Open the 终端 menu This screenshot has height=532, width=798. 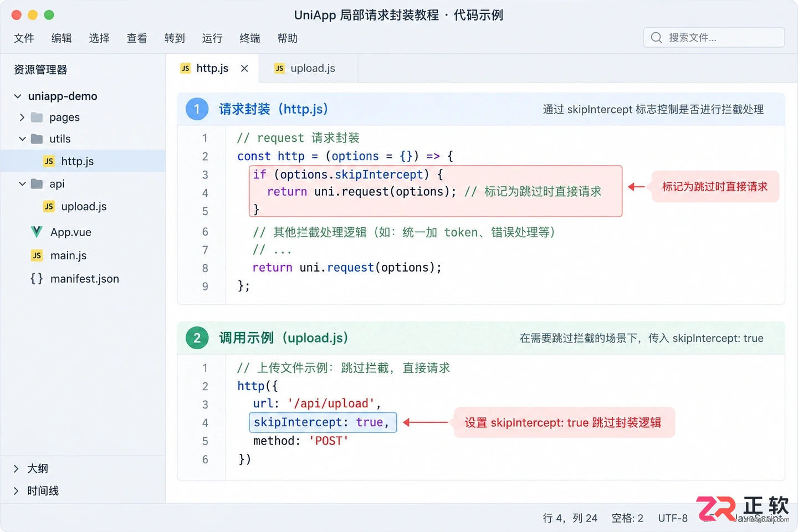(250, 38)
